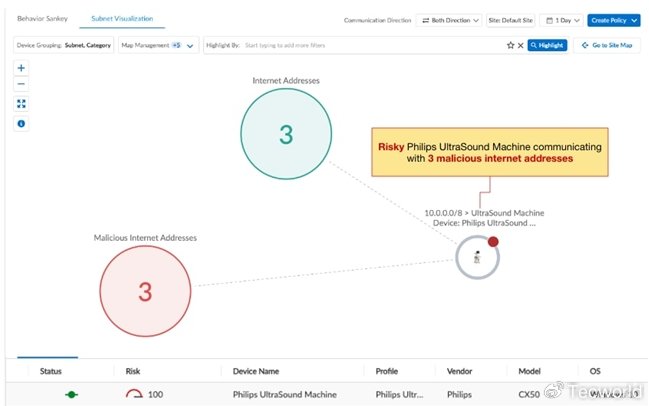Image resolution: width=649 pixels, height=406 pixels.
Task: Click Philips UltraSound Machine device name cell
Action: pos(285,394)
